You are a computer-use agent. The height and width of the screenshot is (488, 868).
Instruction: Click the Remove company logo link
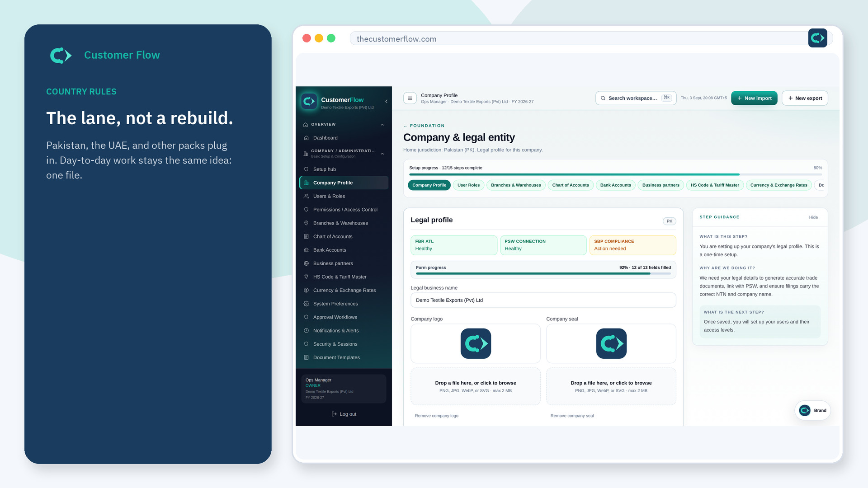(436, 416)
